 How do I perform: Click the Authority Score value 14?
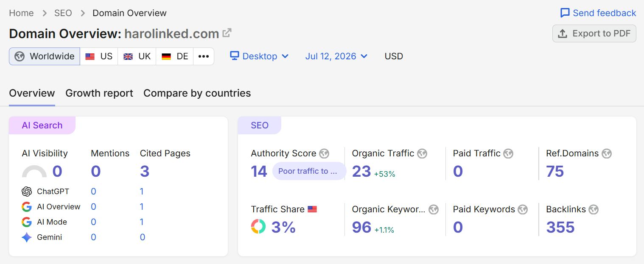tap(259, 171)
